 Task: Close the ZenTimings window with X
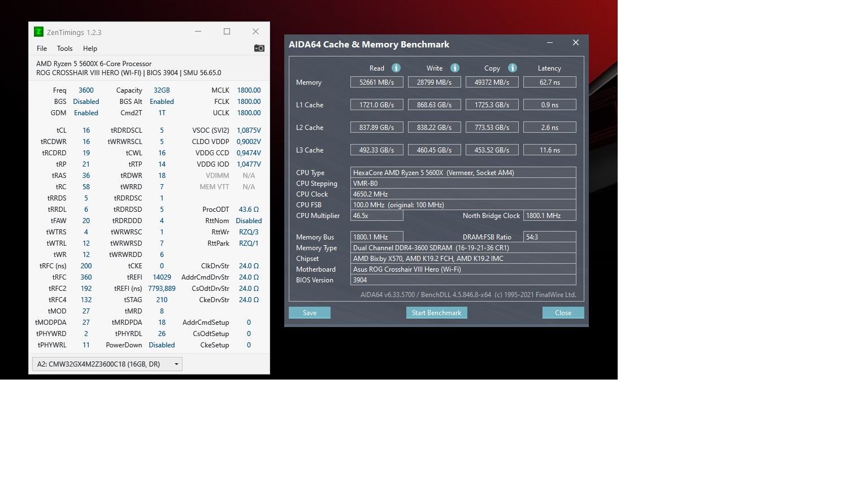(x=255, y=32)
